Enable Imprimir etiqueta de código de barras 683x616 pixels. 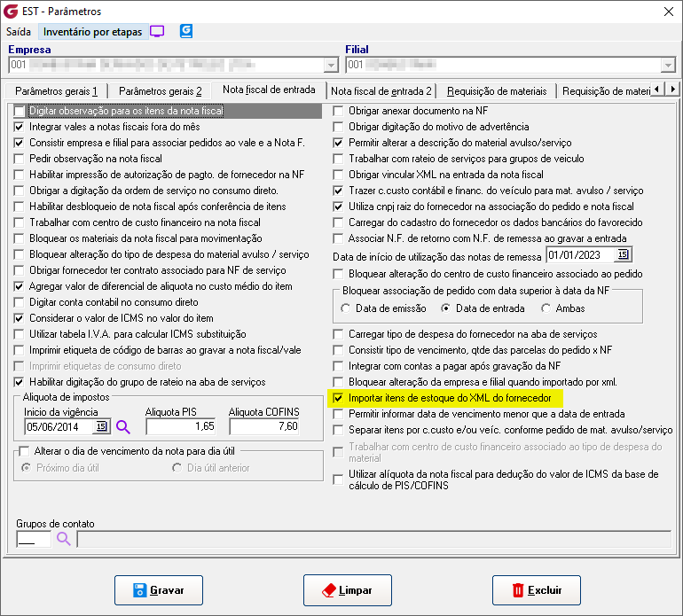tap(19, 350)
